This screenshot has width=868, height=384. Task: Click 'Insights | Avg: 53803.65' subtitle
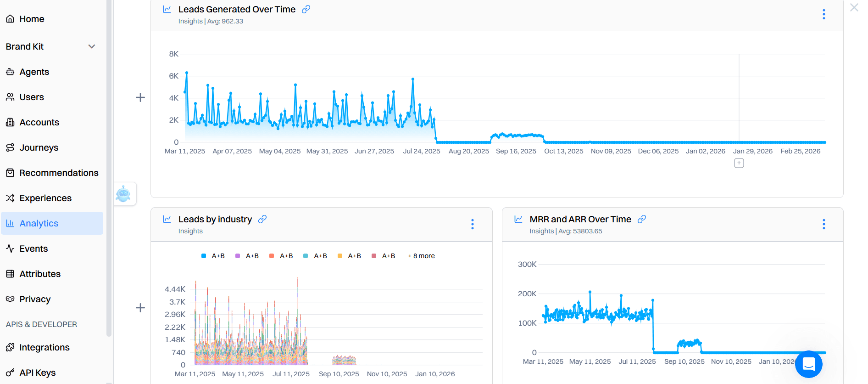pyautogui.click(x=566, y=231)
